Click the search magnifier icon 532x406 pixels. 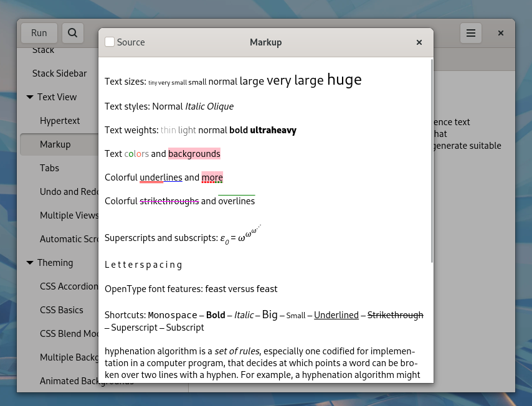click(x=72, y=33)
